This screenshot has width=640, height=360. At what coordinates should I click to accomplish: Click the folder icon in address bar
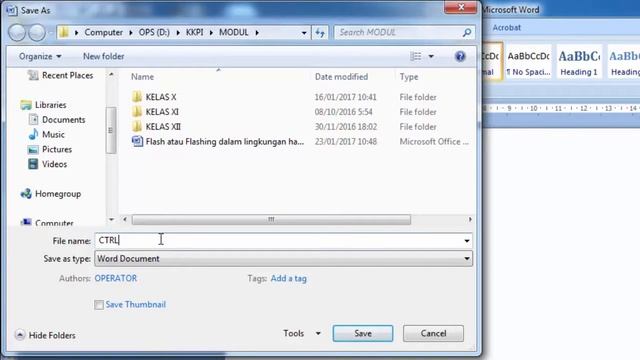[x=64, y=32]
